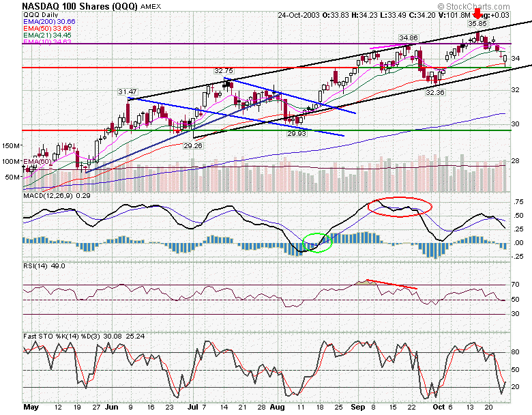This screenshot has height=415, width=532.
Task: Click the 34 tick on the price axis
Action: click(x=516, y=59)
